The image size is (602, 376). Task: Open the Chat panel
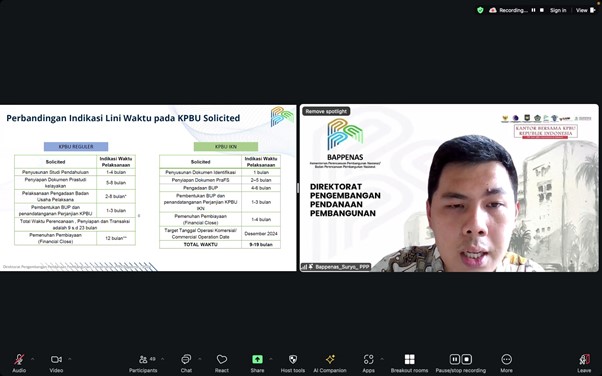click(x=186, y=359)
